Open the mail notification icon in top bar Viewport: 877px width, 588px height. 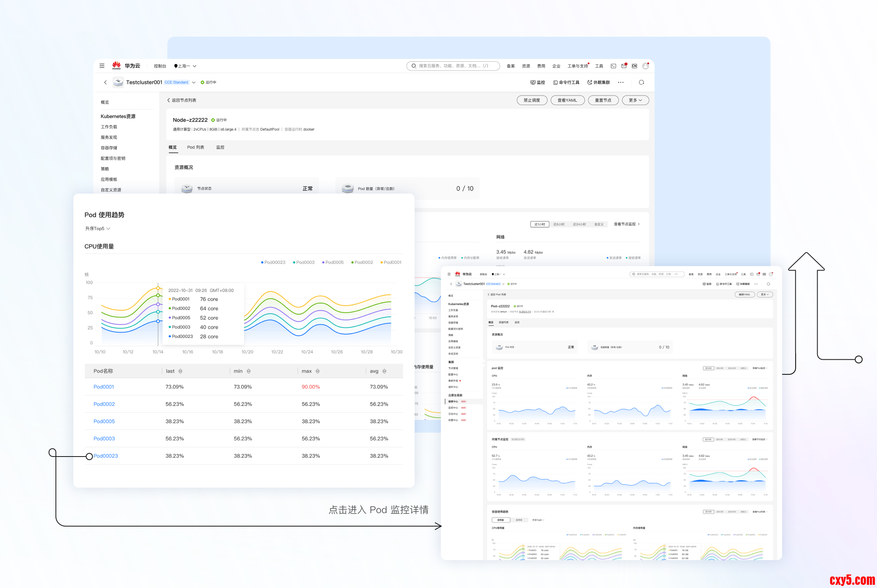[x=624, y=66]
